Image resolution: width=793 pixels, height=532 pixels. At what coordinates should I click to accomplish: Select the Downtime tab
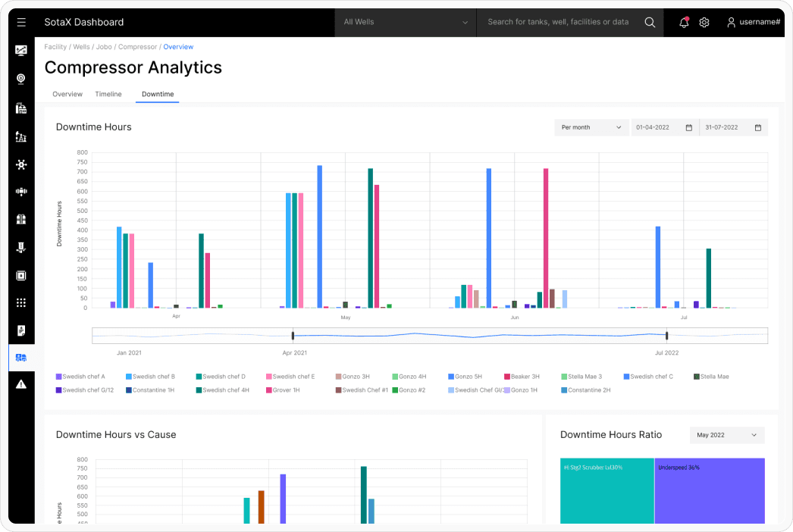[158, 94]
